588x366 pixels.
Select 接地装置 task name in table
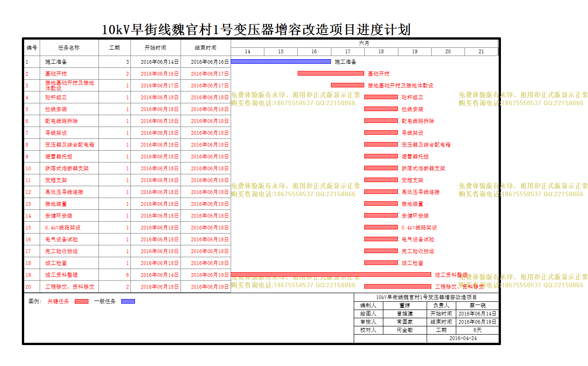[x=56, y=204]
